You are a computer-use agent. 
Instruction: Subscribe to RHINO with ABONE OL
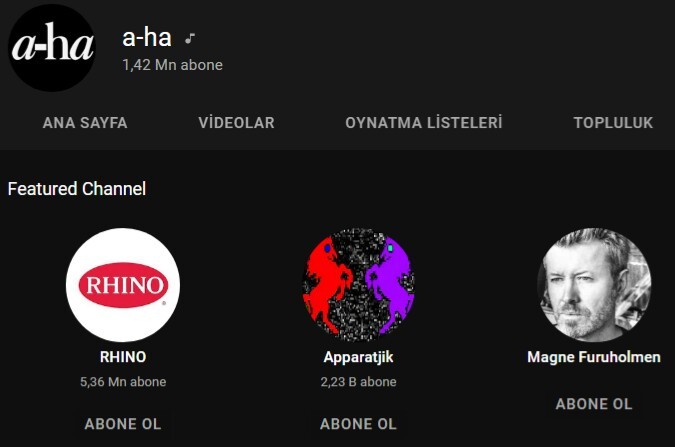[x=123, y=424]
